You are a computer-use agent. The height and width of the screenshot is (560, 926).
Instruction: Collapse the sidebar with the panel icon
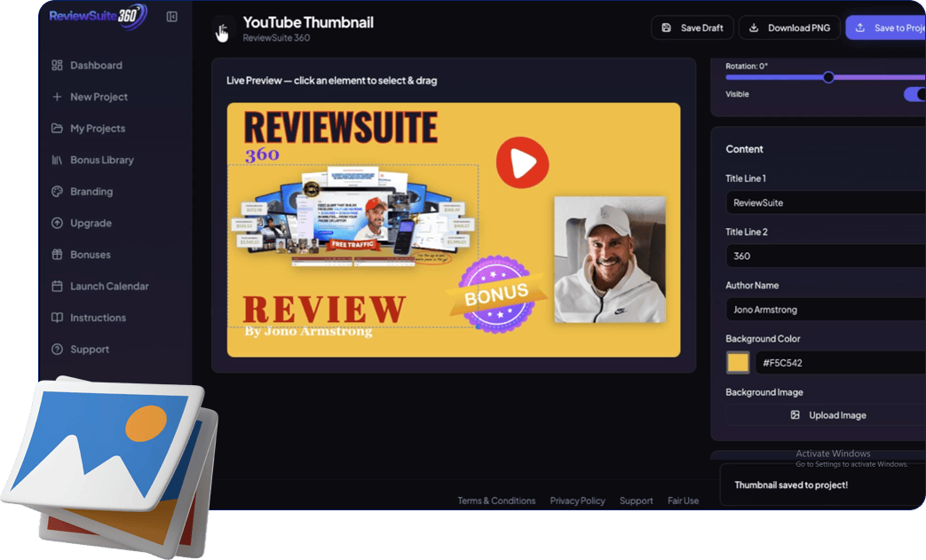(x=172, y=17)
